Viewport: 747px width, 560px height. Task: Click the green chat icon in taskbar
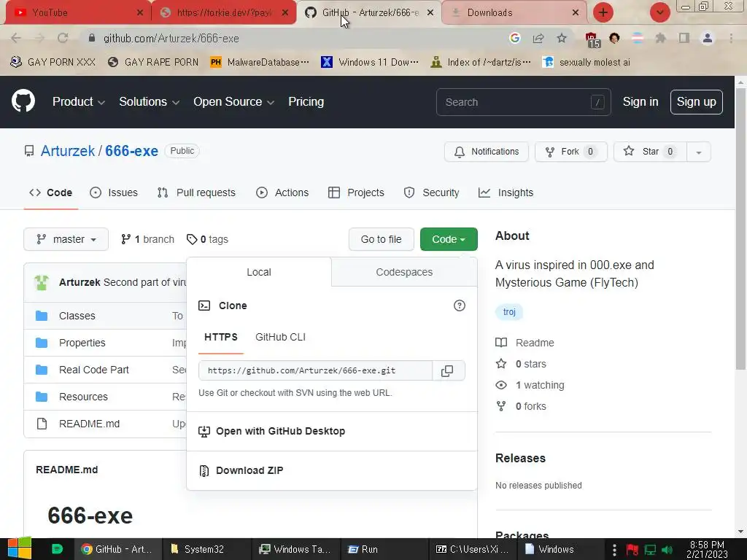[x=57, y=549]
